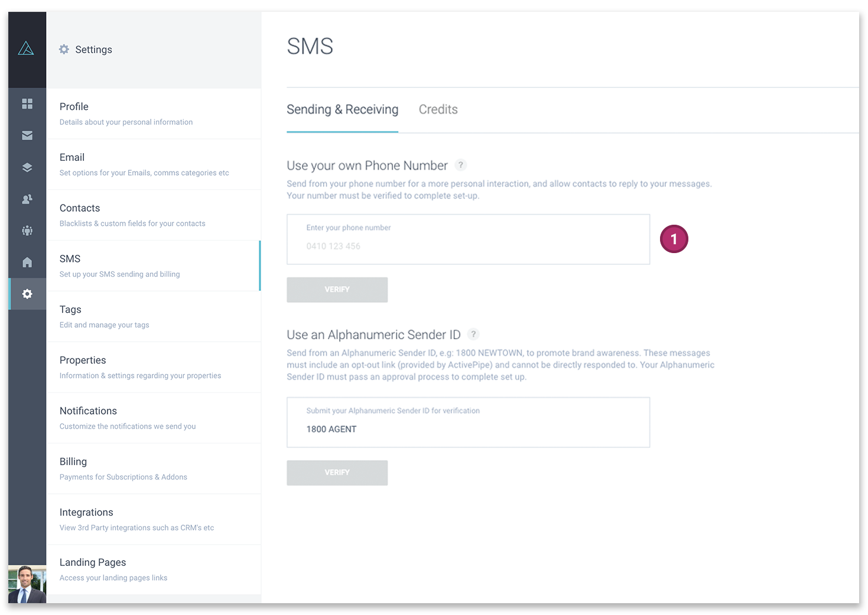This screenshot has width=868, height=615.
Task: Select the Sending & Receiving tab
Action: 342,109
